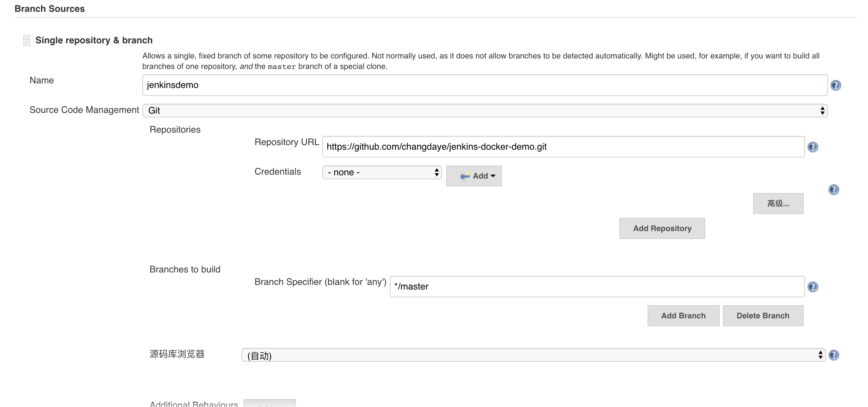The height and width of the screenshot is (407, 868).
Task: Click the Delete Branch button
Action: point(763,316)
